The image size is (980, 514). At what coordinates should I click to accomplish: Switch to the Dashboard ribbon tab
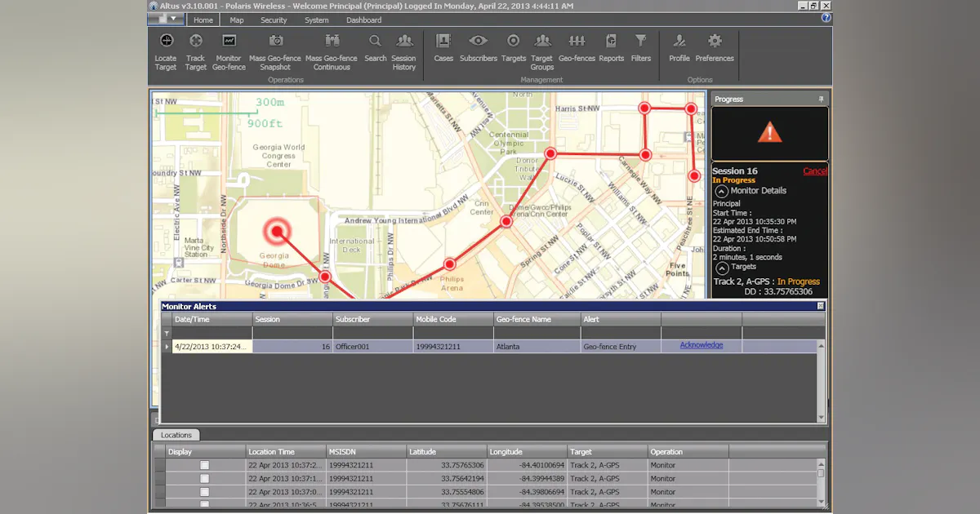point(363,20)
